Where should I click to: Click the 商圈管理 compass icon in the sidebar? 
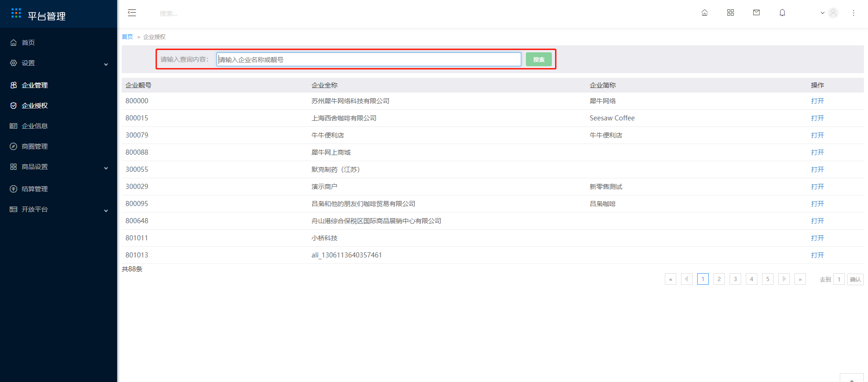pyautogui.click(x=13, y=146)
